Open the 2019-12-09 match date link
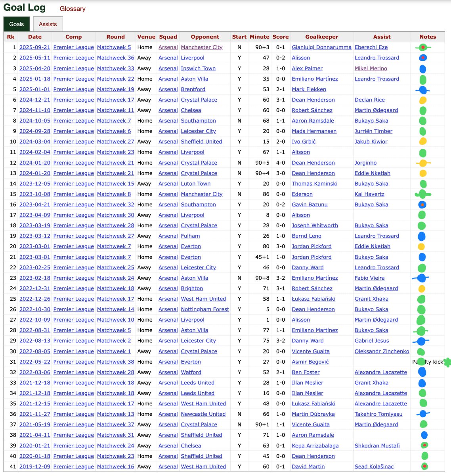Image resolution: width=451 pixels, height=476 pixels. click(35, 467)
